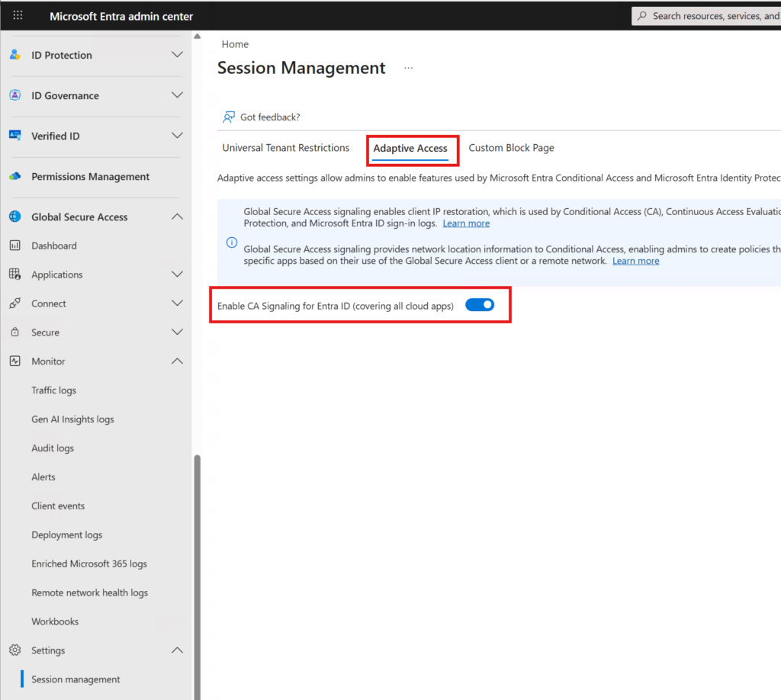Click the Dashboard icon in sidebar
781x700 pixels.
pos(14,246)
